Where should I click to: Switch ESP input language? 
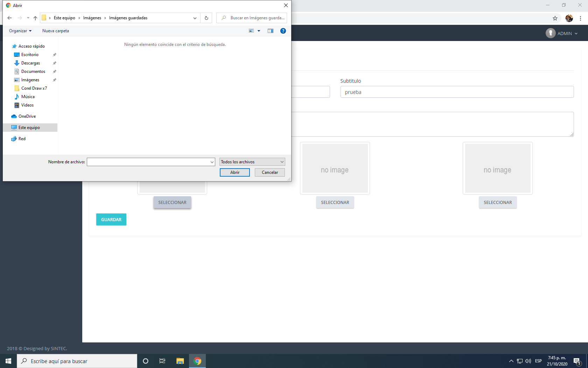pos(538,361)
